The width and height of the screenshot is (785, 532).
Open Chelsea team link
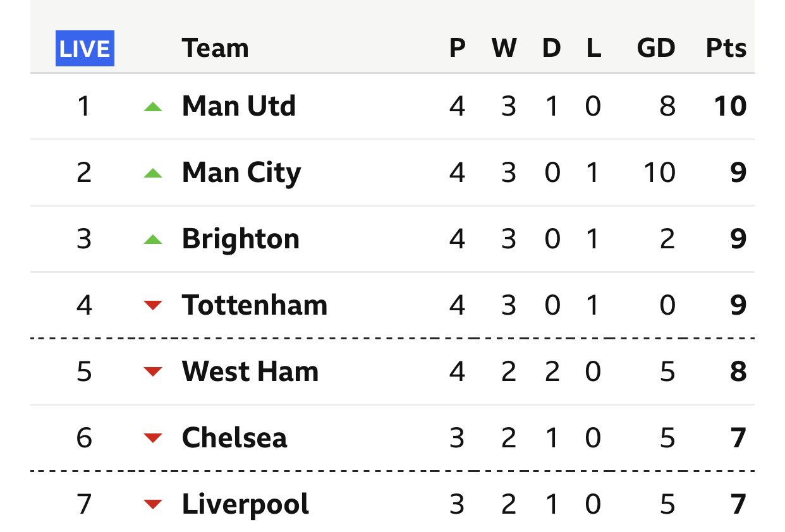(x=234, y=438)
